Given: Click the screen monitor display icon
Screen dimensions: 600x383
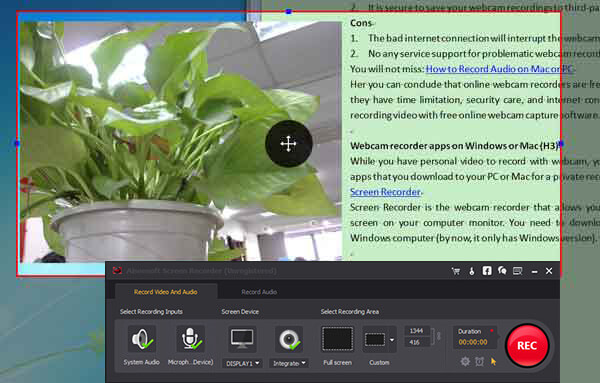Looking at the screenshot, I should tap(242, 339).
